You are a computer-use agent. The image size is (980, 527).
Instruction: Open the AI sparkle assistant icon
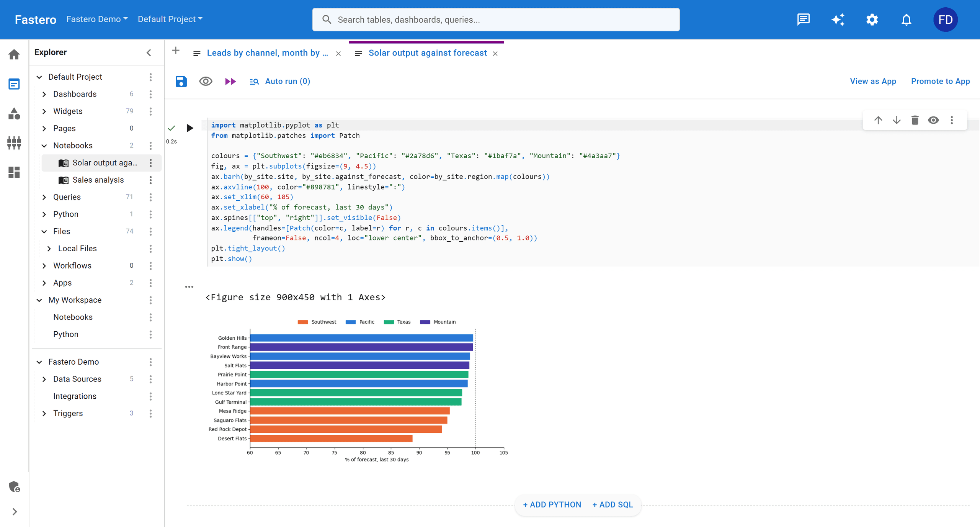[x=838, y=20]
